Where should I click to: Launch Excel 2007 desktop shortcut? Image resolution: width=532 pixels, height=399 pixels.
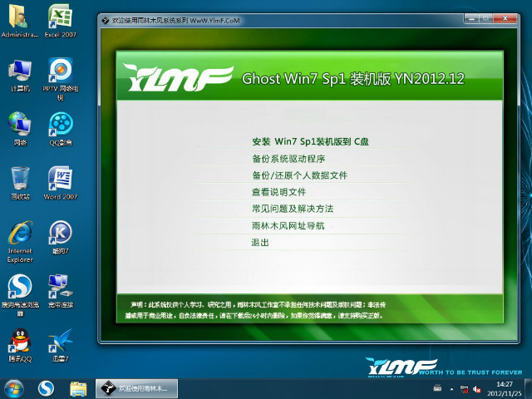click(61, 20)
